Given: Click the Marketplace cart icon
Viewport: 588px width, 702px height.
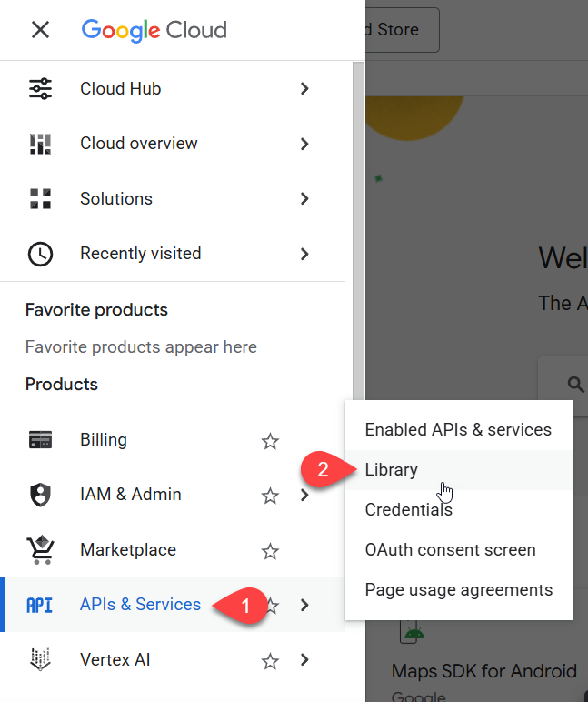Looking at the screenshot, I should [40, 550].
